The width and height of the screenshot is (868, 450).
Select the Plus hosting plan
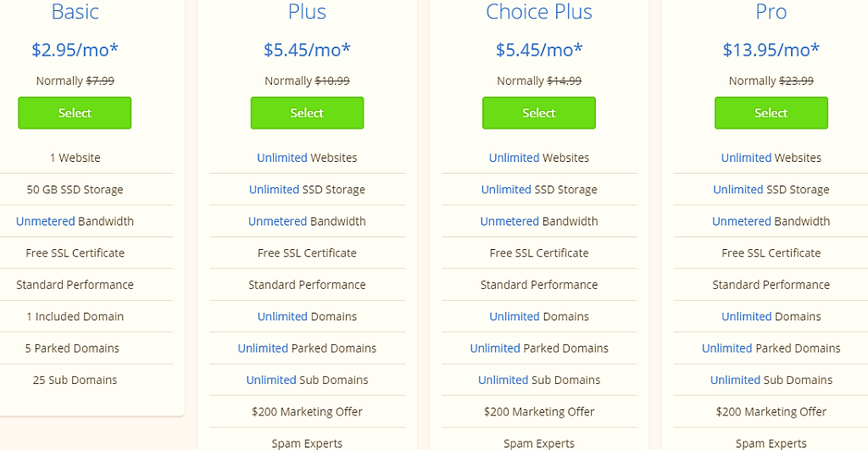(307, 113)
